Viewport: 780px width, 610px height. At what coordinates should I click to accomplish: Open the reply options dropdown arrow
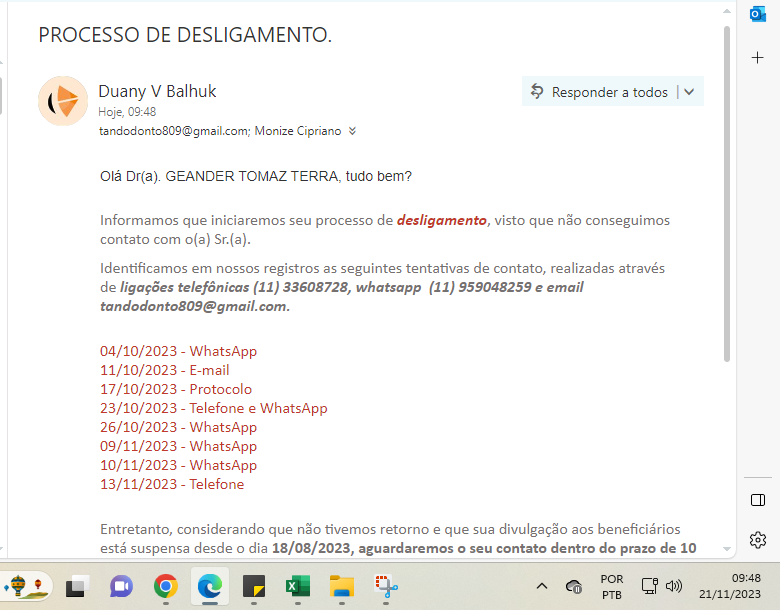(x=689, y=92)
